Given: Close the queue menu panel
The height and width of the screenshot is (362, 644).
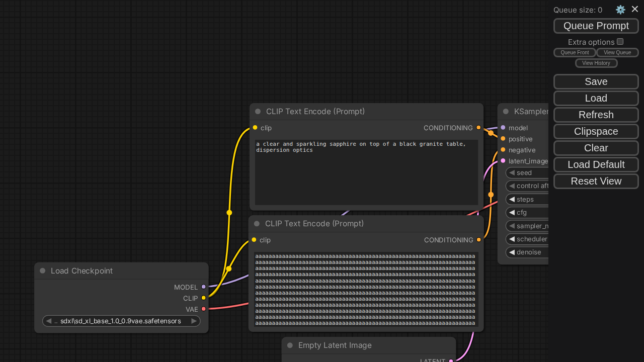Looking at the screenshot, I should 635,9.
